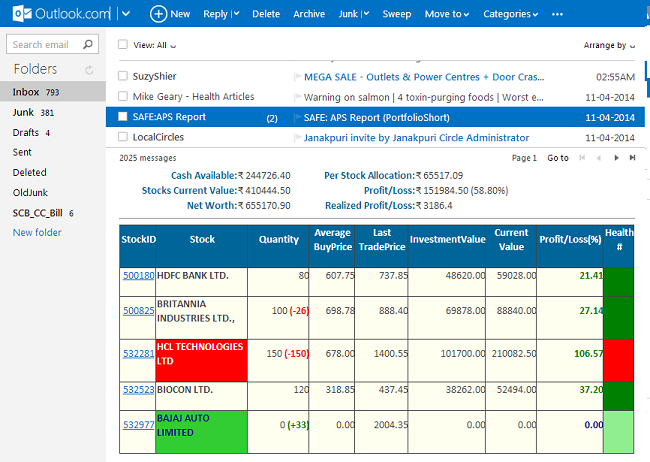Go to the previous page arrow

(x=599, y=158)
